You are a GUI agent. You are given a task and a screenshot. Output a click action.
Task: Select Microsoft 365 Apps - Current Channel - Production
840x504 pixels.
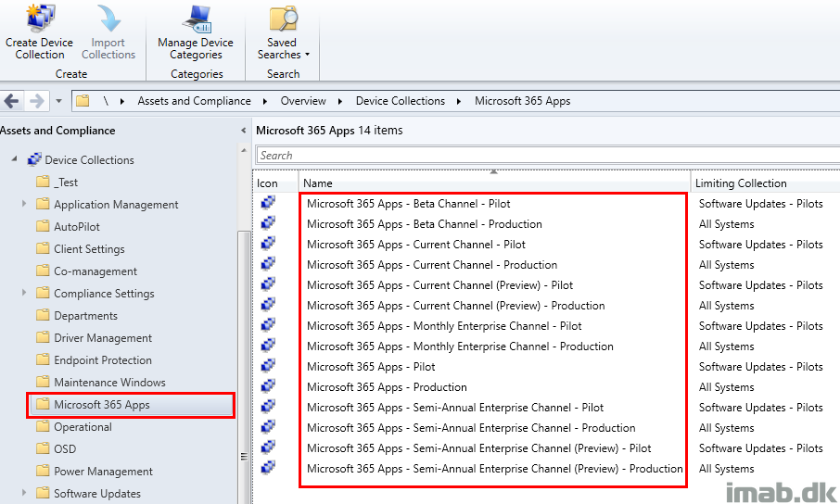click(x=432, y=265)
